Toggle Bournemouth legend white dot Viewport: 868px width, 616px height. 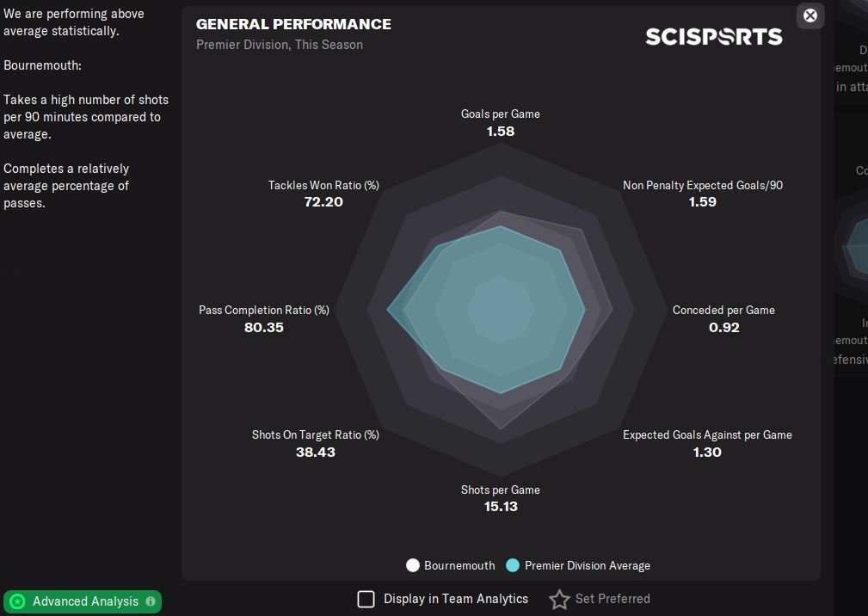click(x=413, y=565)
